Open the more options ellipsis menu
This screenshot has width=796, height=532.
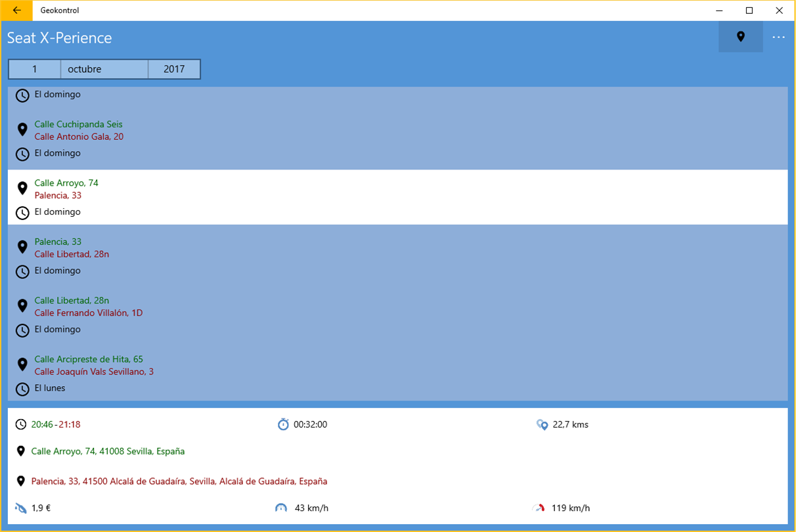[779, 37]
